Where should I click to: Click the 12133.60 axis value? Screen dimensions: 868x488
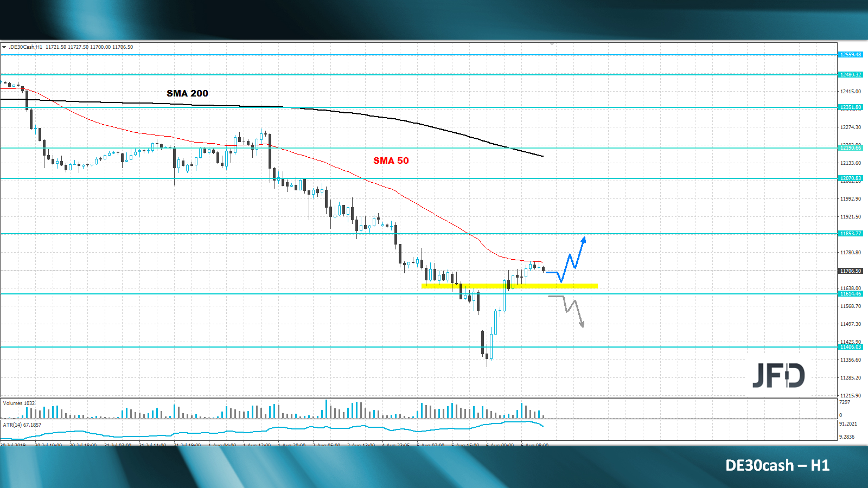point(851,163)
